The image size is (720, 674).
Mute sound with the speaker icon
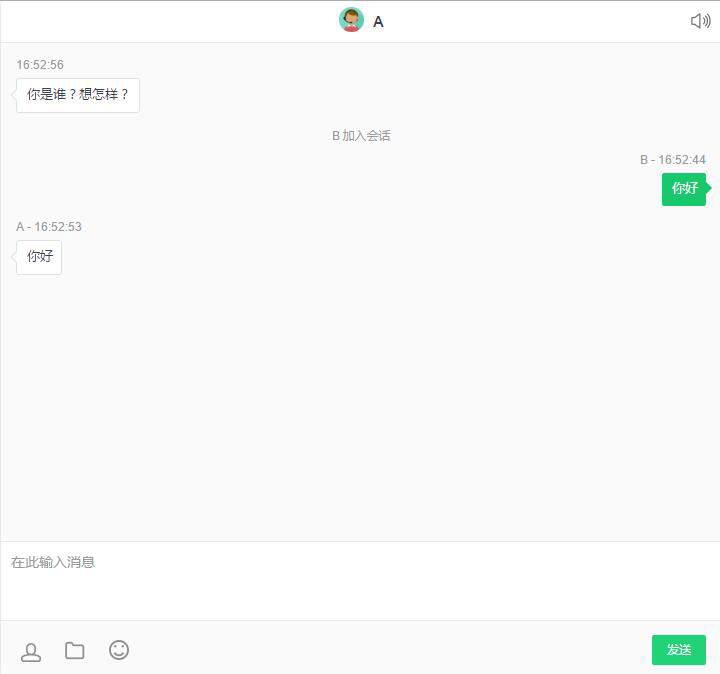click(x=701, y=21)
